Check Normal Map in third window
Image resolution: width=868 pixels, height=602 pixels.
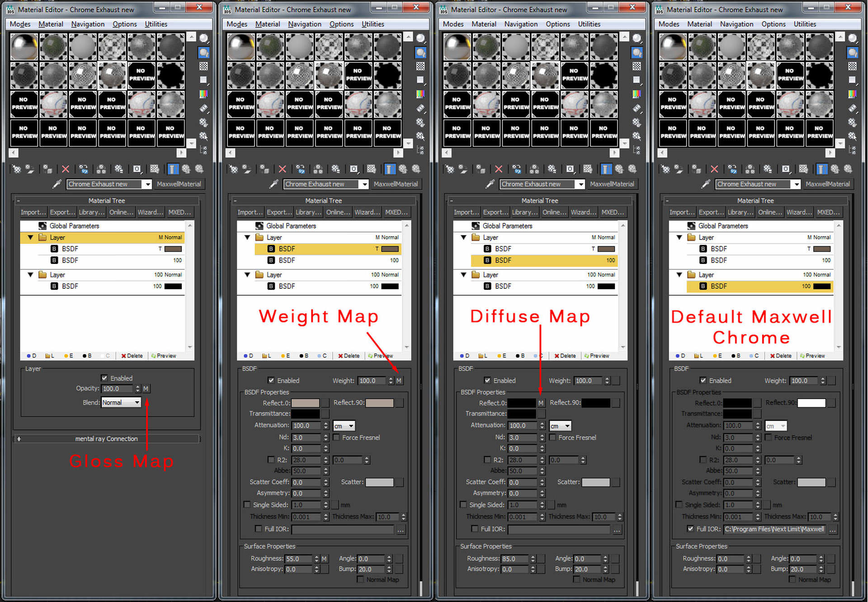coord(576,579)
